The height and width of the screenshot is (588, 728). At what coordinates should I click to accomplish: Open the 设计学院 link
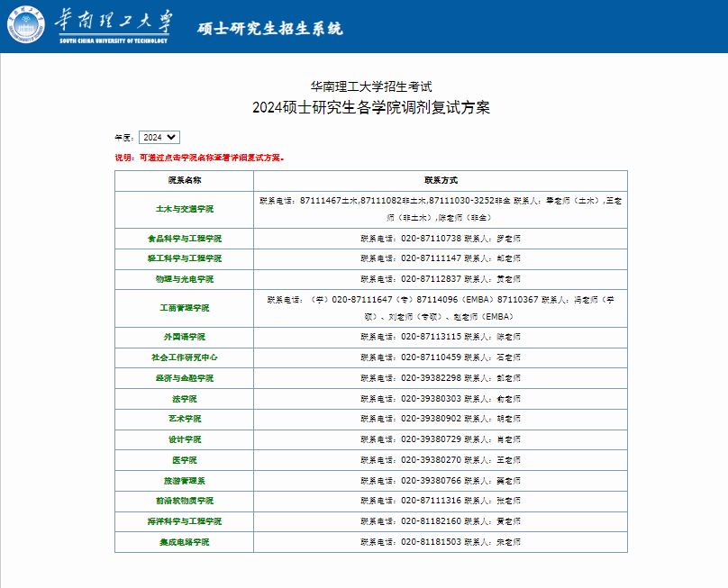[x=185, y=439]
